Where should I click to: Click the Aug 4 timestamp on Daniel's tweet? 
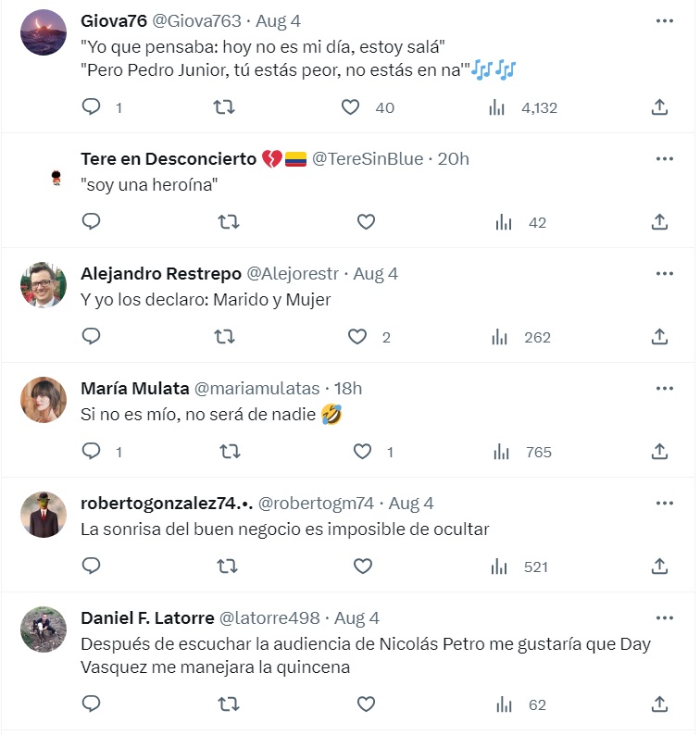pos(356,618)
